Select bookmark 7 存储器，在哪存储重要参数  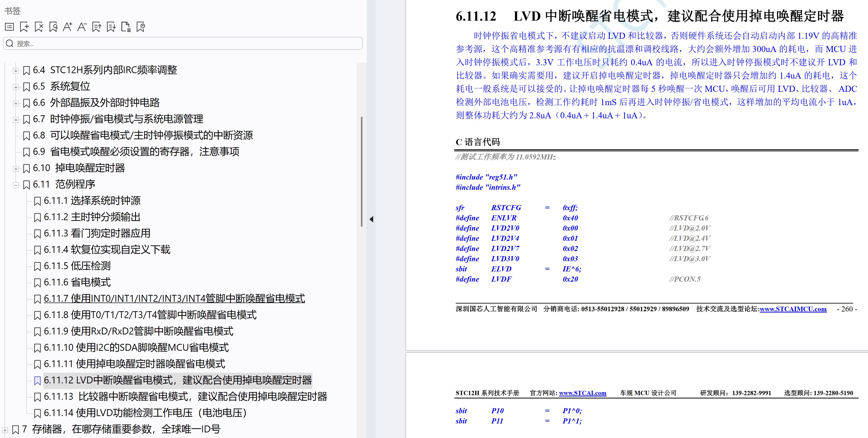point(121,429)
